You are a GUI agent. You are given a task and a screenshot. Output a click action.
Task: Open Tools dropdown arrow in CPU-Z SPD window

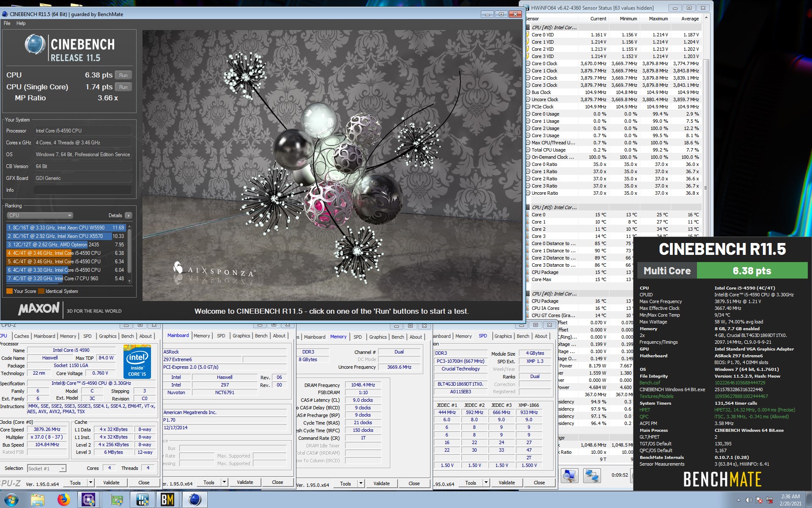(486, 483)
